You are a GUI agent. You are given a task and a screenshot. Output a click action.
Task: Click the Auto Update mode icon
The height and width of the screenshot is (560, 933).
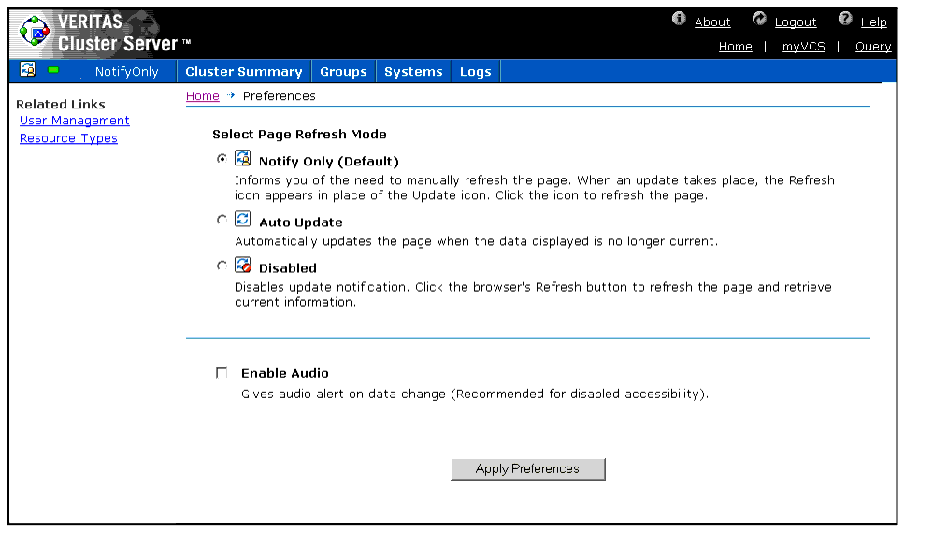[x=243, y=220]
